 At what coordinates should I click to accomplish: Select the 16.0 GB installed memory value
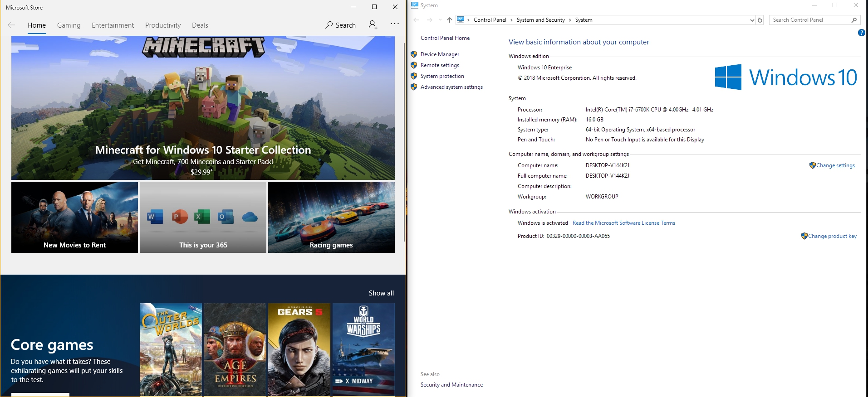594,120
